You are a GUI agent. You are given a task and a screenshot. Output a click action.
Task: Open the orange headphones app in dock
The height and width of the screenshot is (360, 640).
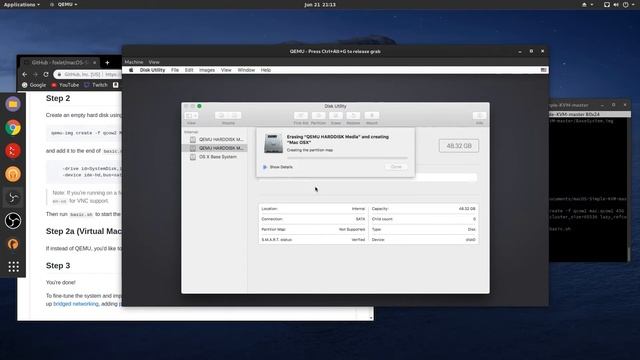pyautogui.click(x=13, y=174)
